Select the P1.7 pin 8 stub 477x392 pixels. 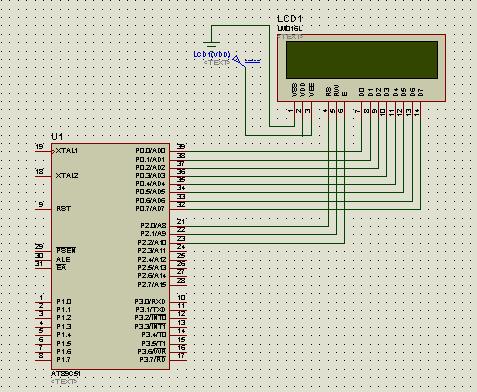(x=43, y=360)
